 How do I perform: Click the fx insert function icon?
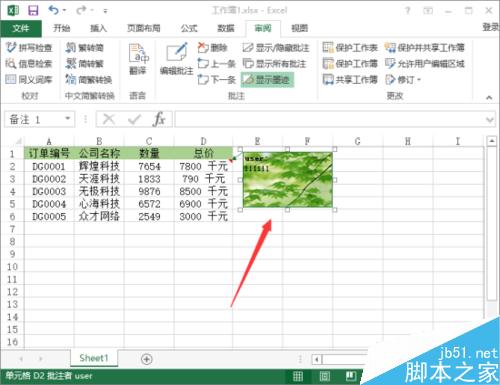tap(159, 119)
